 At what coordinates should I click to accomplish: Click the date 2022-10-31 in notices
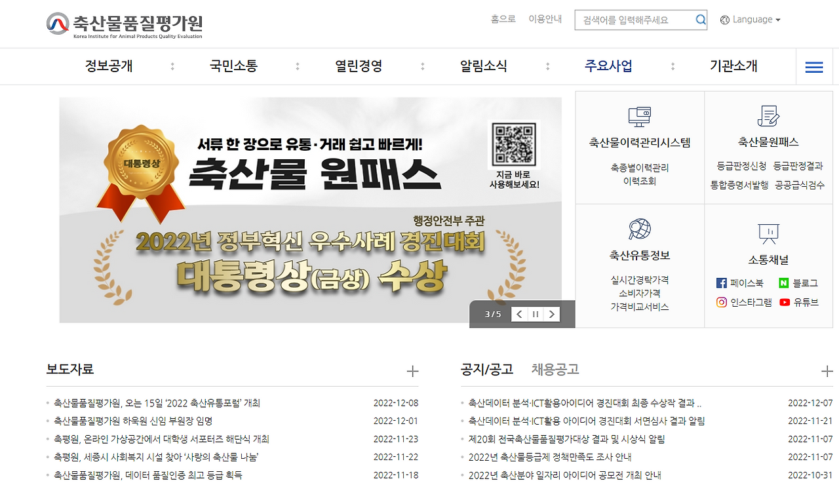click(811, 475)
